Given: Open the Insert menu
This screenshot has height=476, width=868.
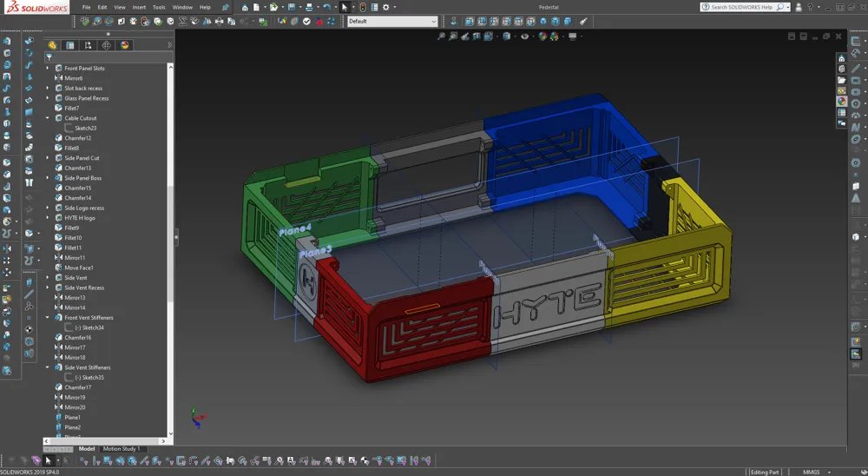Looking at the screenshot, I should (139, 7).
